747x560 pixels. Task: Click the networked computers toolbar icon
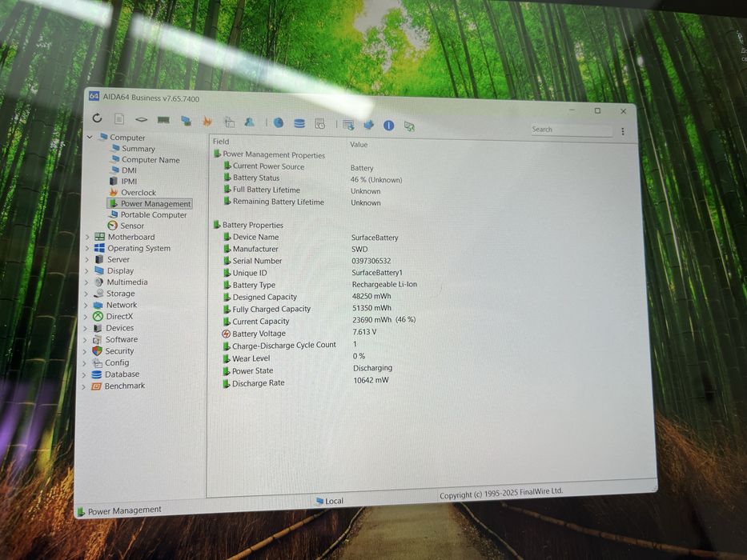click(x=186, y=121)
